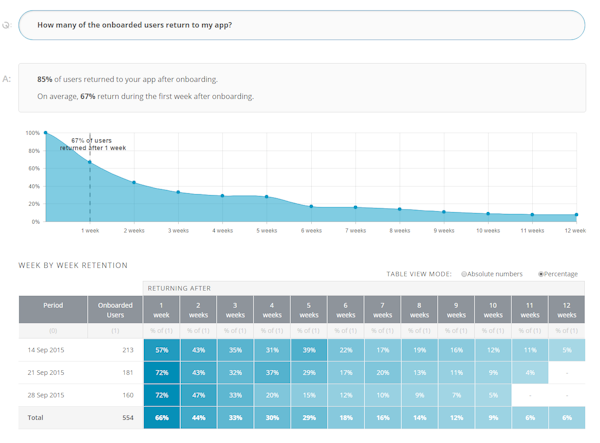Select the Percentage table view
Screen dimensions: 600x443
point(541,274)
